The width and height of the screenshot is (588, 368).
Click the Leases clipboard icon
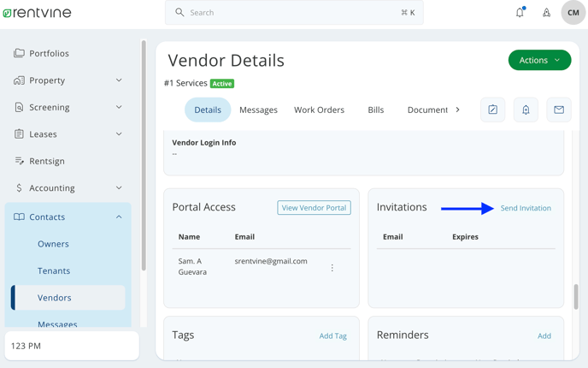pos(19,134)
